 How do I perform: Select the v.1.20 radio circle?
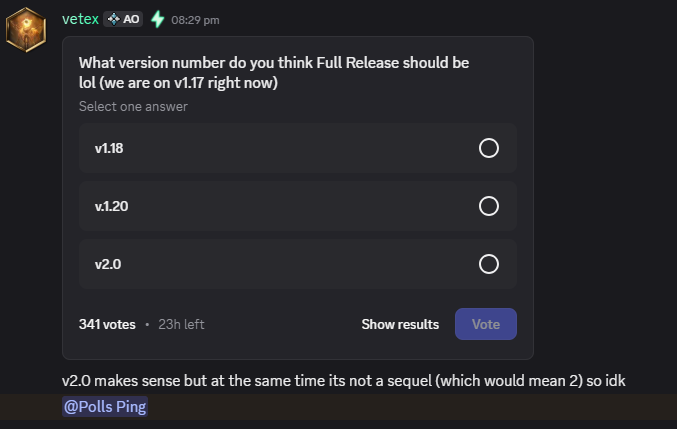(x=489, y=206)
